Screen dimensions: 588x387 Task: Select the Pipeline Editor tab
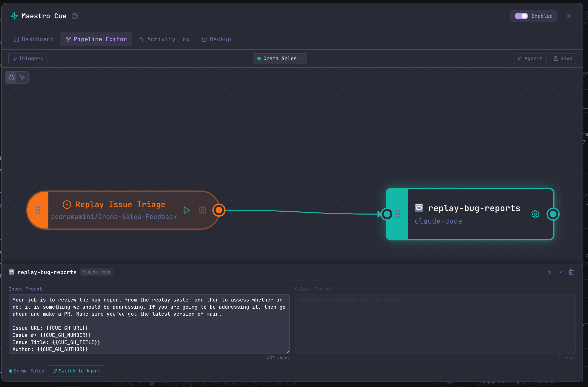(x=96, y=39)
